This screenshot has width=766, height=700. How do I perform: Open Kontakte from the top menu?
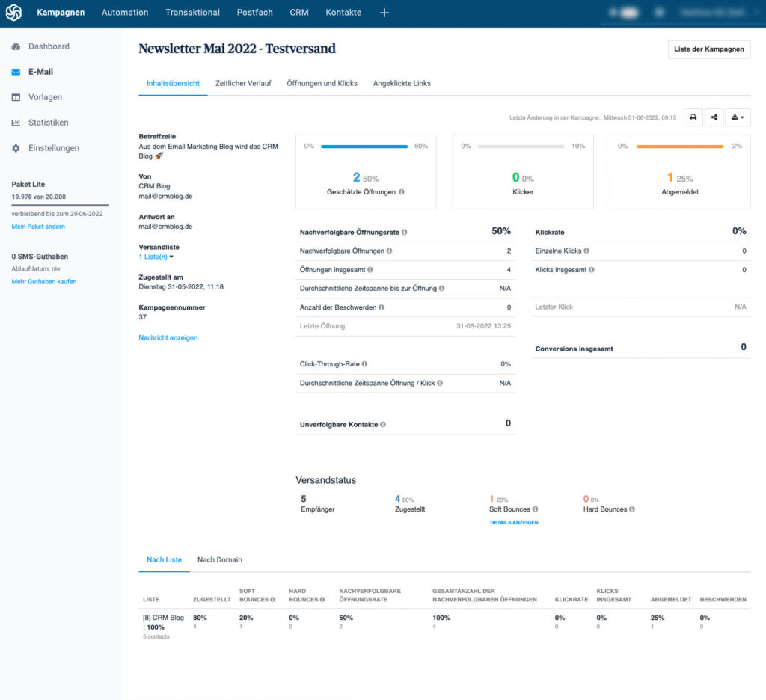(x=343, y=13)
